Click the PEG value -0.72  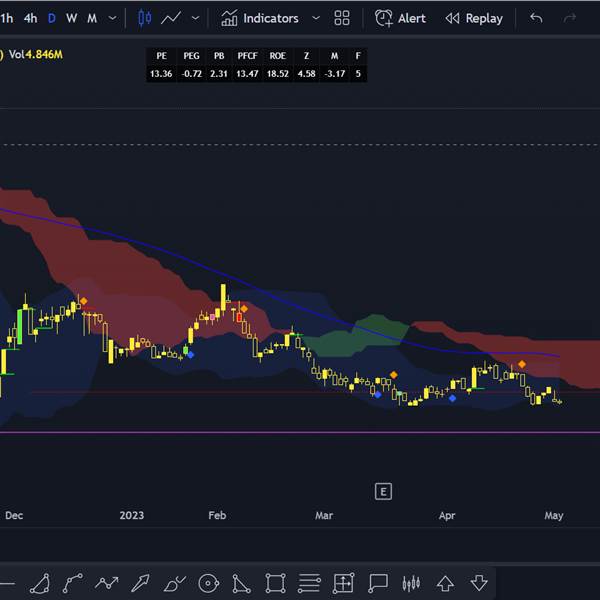point(192,73)
